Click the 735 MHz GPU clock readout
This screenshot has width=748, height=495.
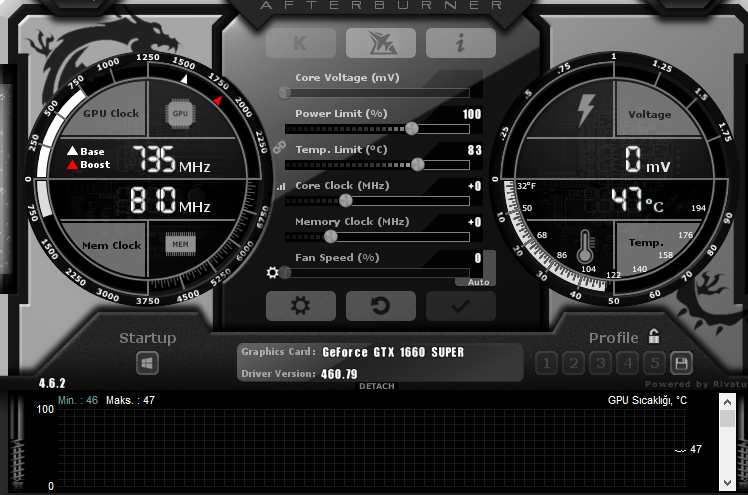171,159
